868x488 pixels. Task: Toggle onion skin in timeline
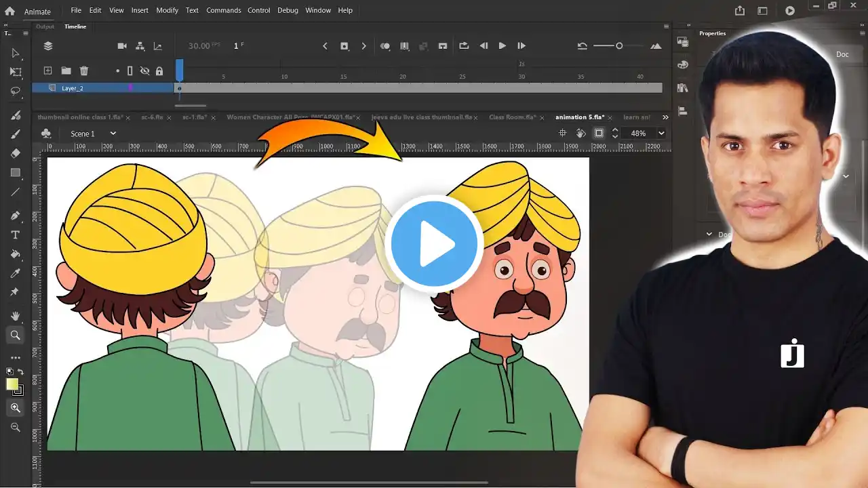tap(385, 46)
